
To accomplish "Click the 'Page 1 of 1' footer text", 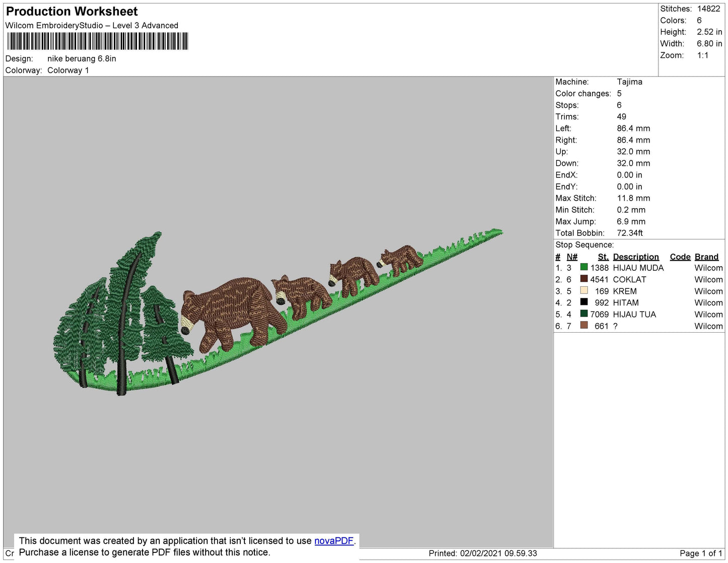I will point(701,553).
